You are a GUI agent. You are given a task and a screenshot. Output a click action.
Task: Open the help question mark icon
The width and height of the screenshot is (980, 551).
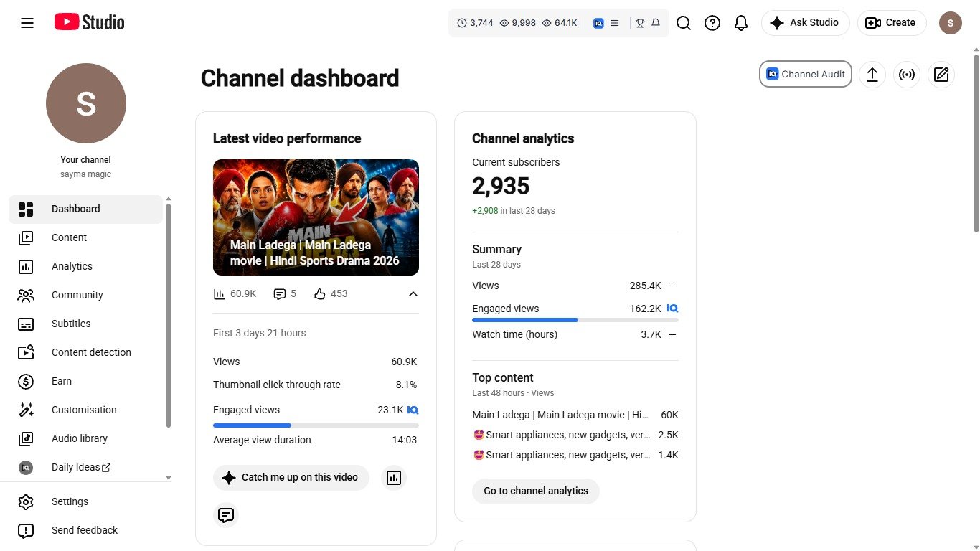pos(712,23)
